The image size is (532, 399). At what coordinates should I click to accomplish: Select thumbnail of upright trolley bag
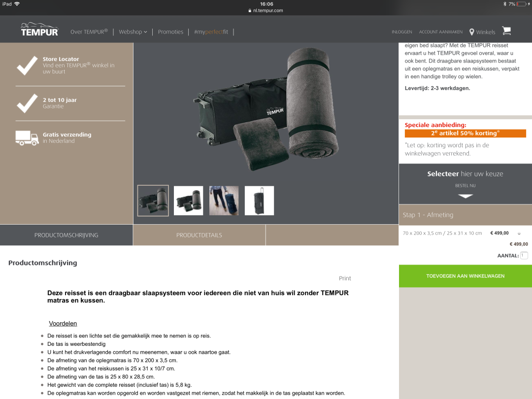[259, 200]
